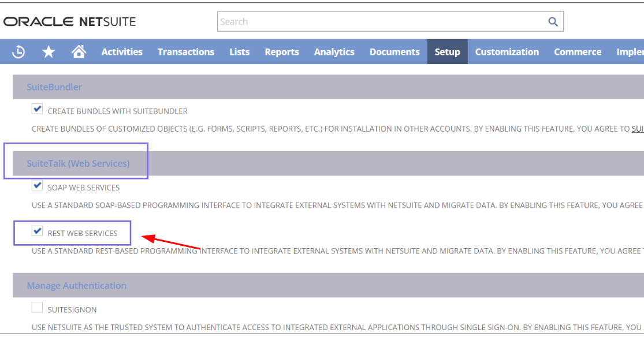
Task: Click the SuiteBundler customized objects description
Action: (x=338, y=129)
